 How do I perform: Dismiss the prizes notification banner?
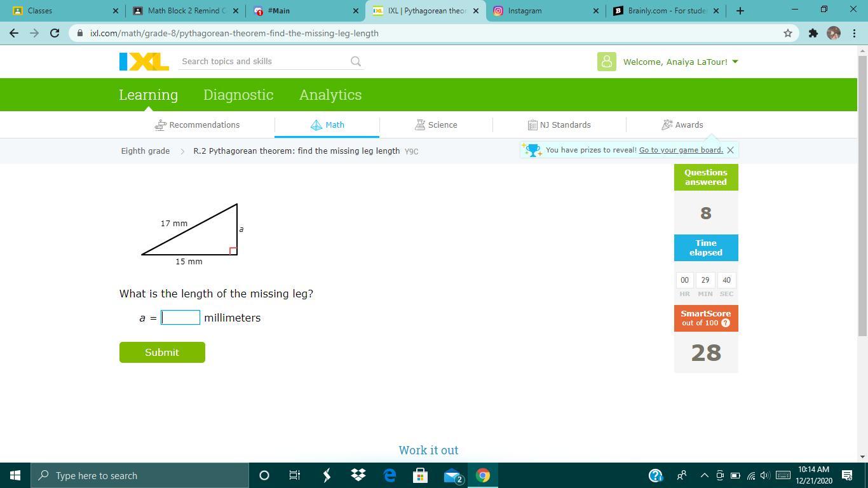point(730,151)
